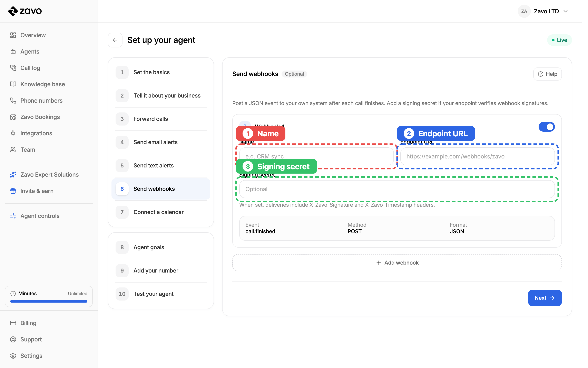Open the Overview page icon
588x368 pixels.
click(x=13, y=35)
